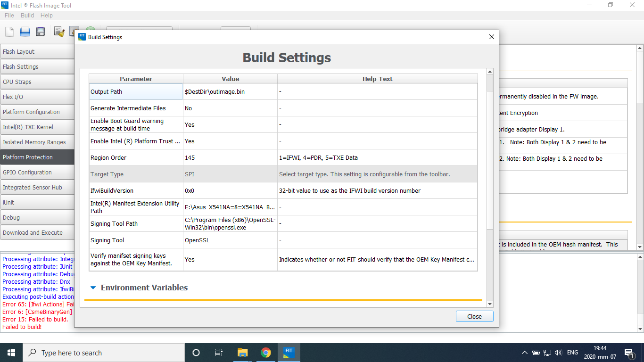
Task: Click the Region Order value 145
Action: pyautogui.click(x=230, y=157)
